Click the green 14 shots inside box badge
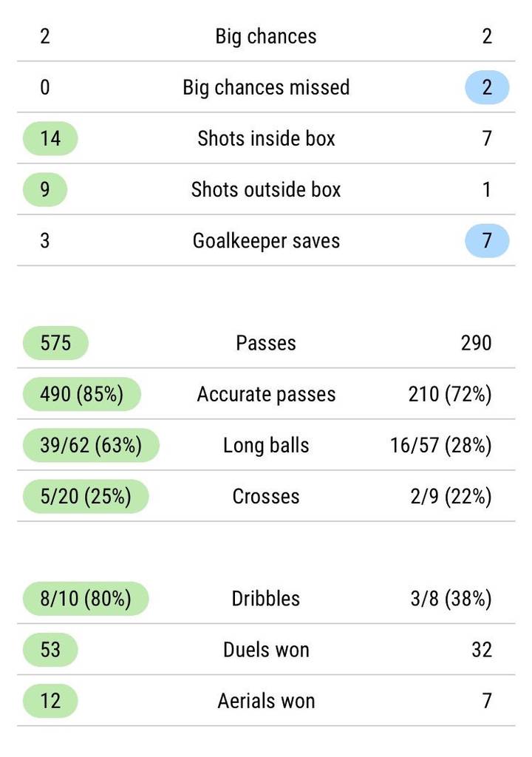This screenshot has height=757, width=532. coord(50,138)
